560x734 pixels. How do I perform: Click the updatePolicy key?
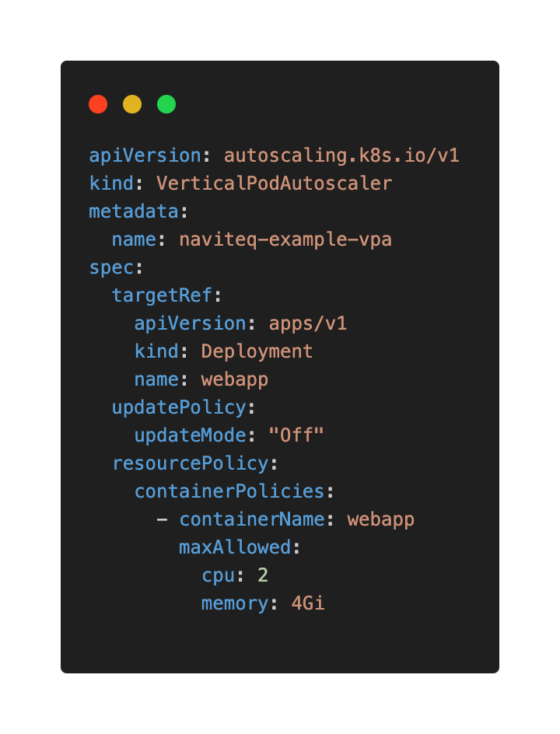pyautogui.click(x=179, y=407)
